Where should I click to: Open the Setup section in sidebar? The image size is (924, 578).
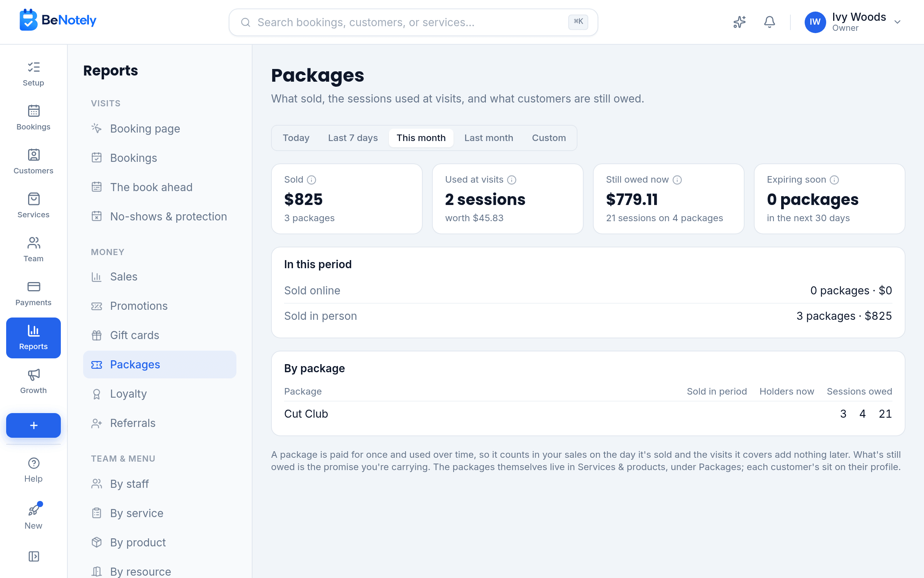tap(33, 74)
